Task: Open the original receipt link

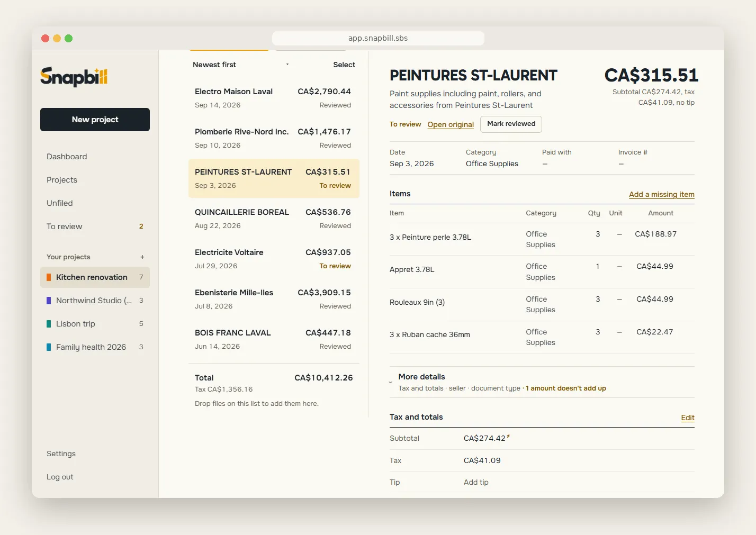Action: click(x=451, y=124)
